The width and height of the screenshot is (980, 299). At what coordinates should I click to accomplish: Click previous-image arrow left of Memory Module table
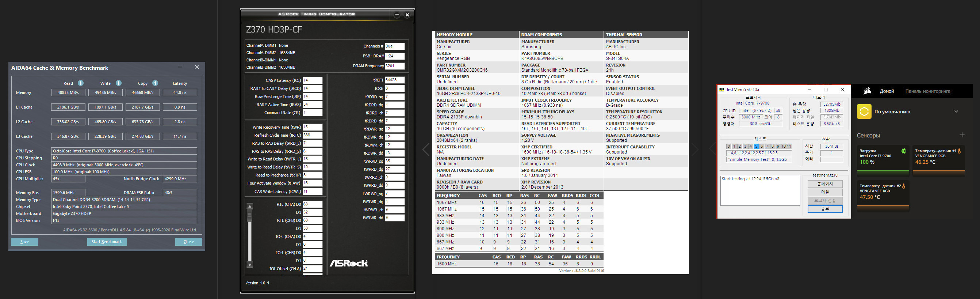coord(426,149)
